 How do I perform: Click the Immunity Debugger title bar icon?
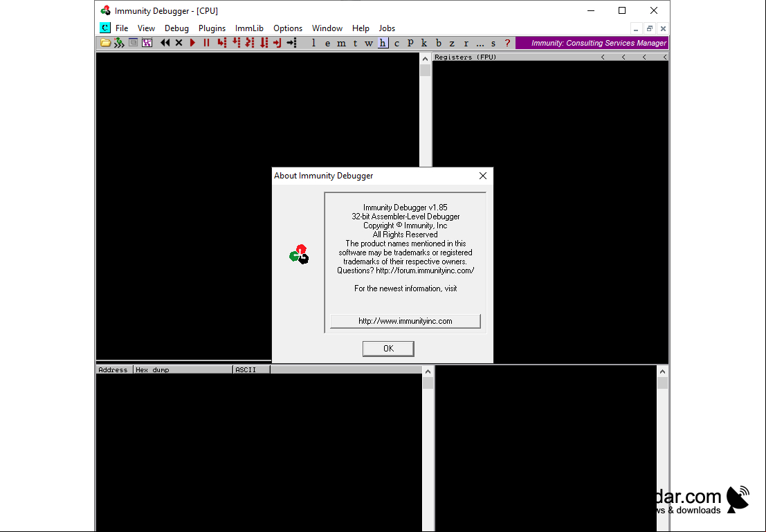tap(105, 10)
